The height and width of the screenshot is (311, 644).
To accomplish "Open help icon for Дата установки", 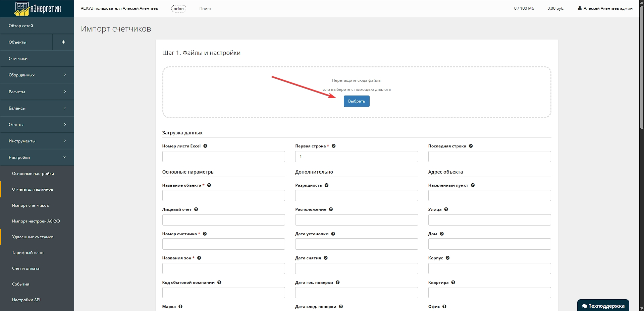I will tap(333, 234).
